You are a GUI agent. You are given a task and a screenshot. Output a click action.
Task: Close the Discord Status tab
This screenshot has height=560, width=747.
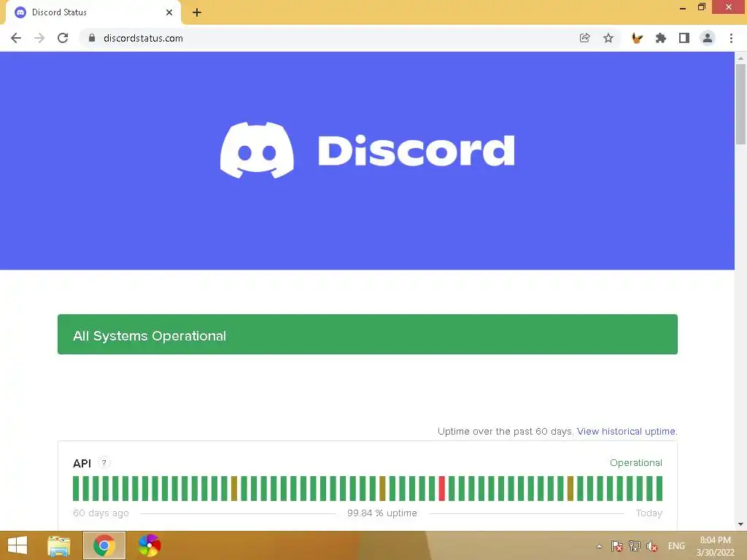pos(169,12)
